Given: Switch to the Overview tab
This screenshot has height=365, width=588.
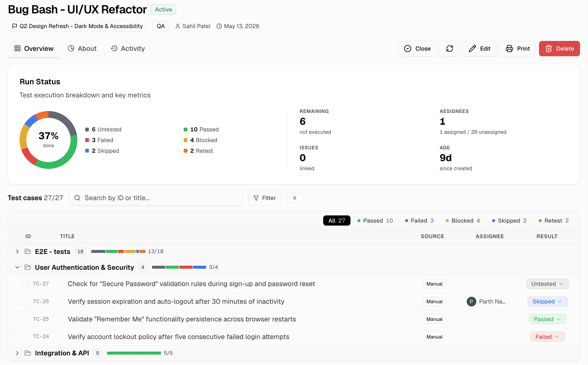Looking at the screenshot, I should point(34,48).
